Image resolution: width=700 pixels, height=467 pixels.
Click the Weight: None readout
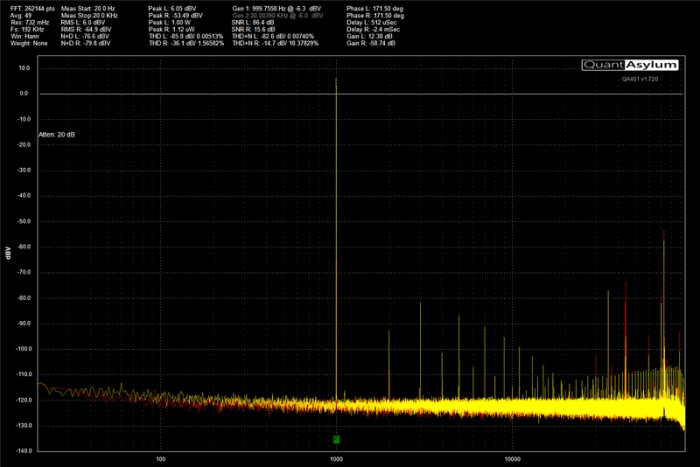click(29, 43)
